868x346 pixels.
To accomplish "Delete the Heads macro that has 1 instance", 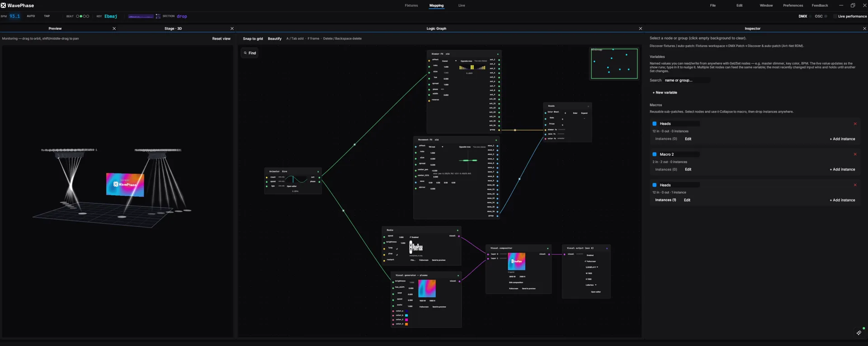I will click(855, 185).
